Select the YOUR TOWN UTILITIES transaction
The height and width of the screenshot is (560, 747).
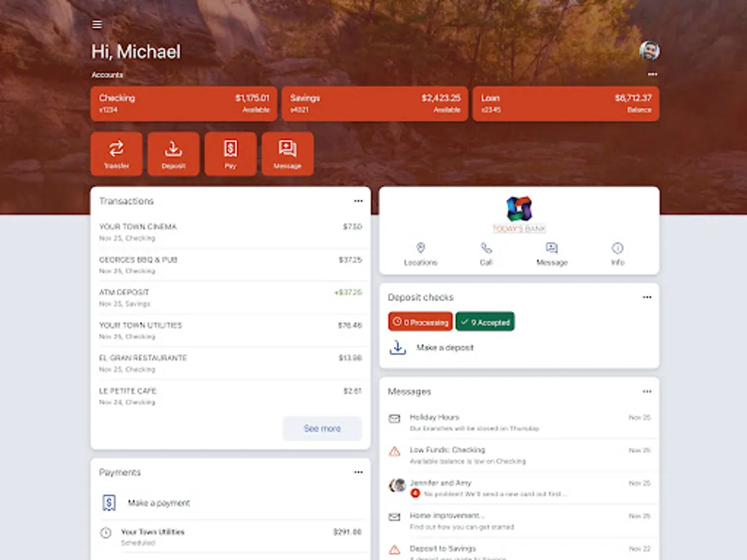230,330
